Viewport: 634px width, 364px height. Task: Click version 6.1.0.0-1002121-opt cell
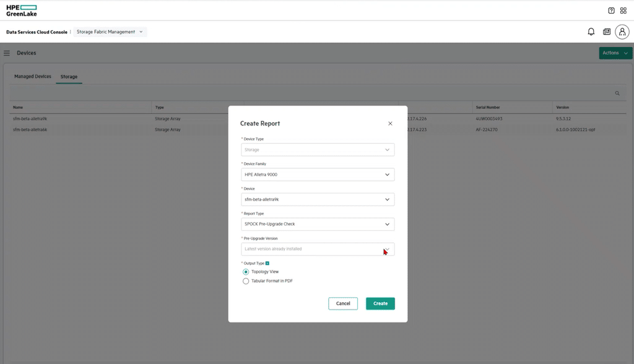click(575, 130)
